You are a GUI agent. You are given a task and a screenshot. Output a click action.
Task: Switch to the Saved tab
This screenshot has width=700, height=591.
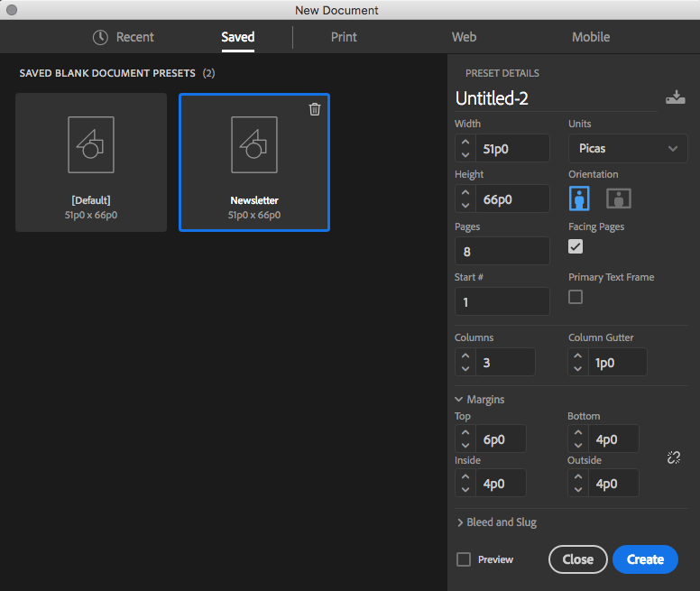coord(238,37)
